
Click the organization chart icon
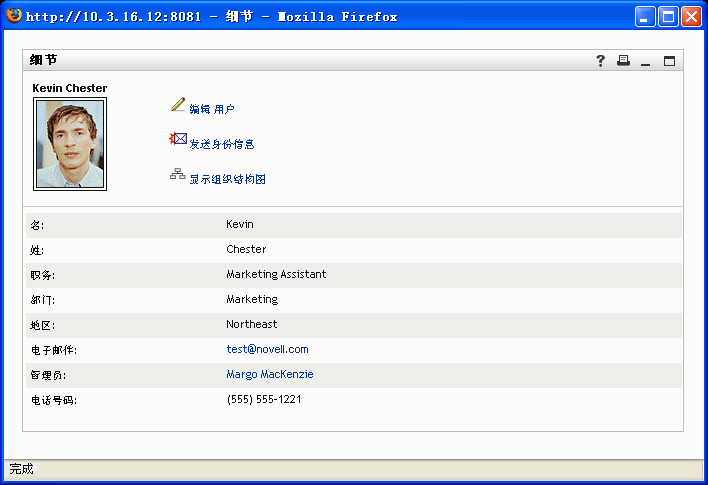[178, 174]
